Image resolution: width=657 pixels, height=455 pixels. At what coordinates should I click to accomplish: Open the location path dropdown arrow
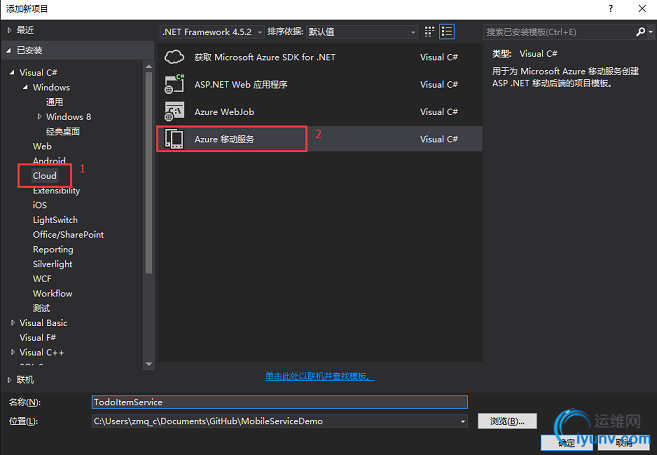tap(463, 421)
